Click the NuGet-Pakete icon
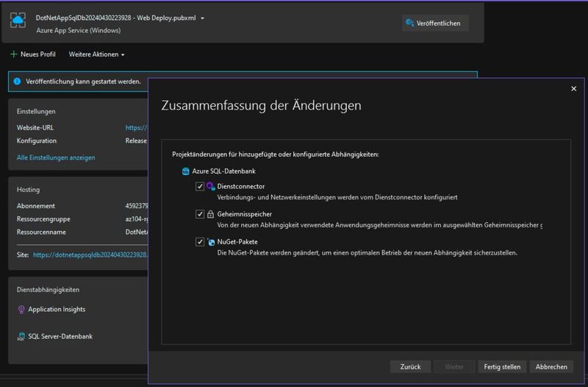The image size is (588, 387). [211, 242]
